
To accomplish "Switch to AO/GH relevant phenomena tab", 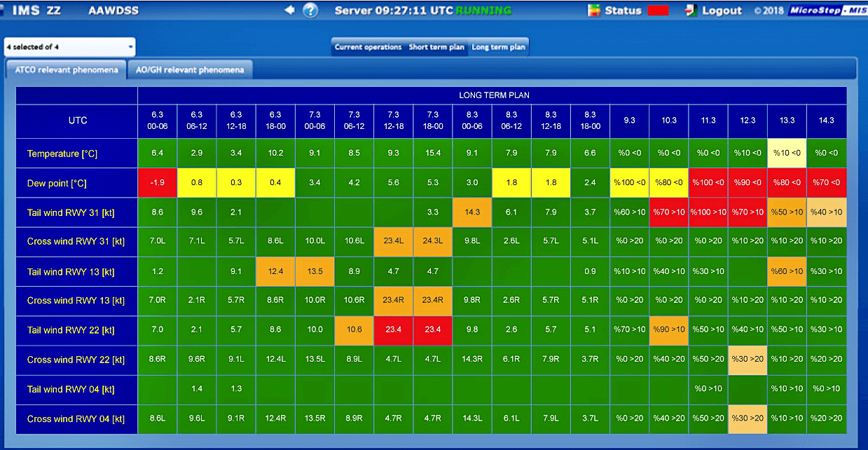I will 189,69.
